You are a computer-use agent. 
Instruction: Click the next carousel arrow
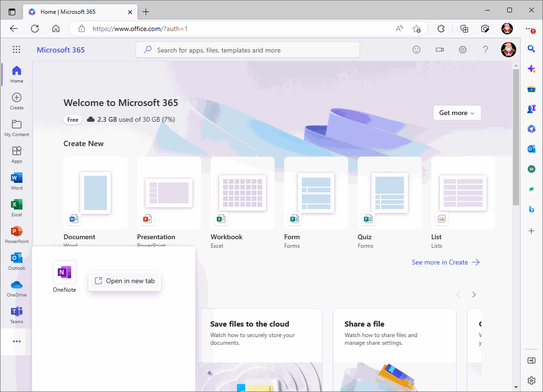click(474, 295)
